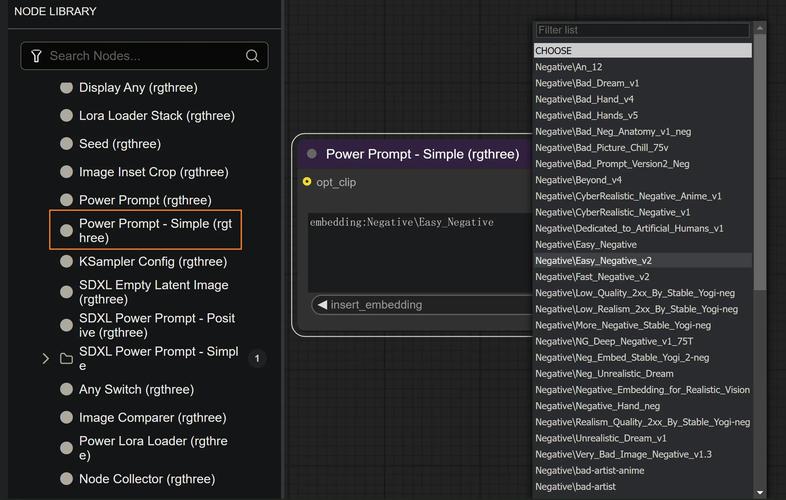This screenshot has width=786, height=500.
Task: Select Negative\Easy_Negative_v2 from the list
Action: coord(594,261)
